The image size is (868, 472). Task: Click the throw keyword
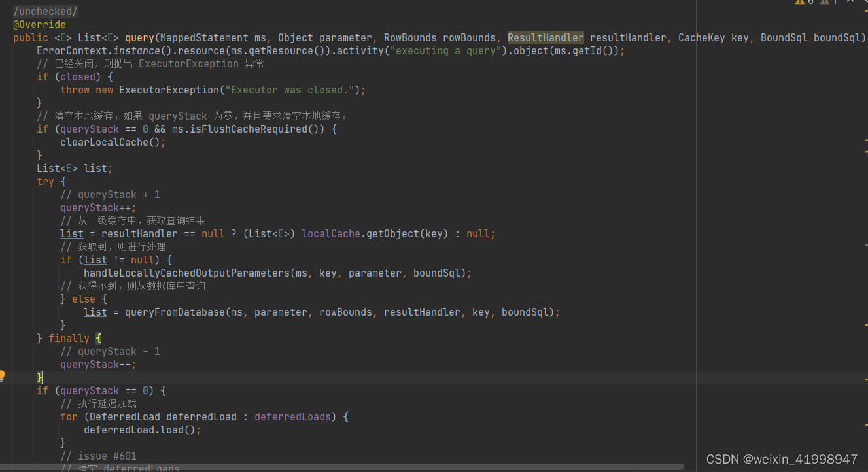[x=75, y=90]
